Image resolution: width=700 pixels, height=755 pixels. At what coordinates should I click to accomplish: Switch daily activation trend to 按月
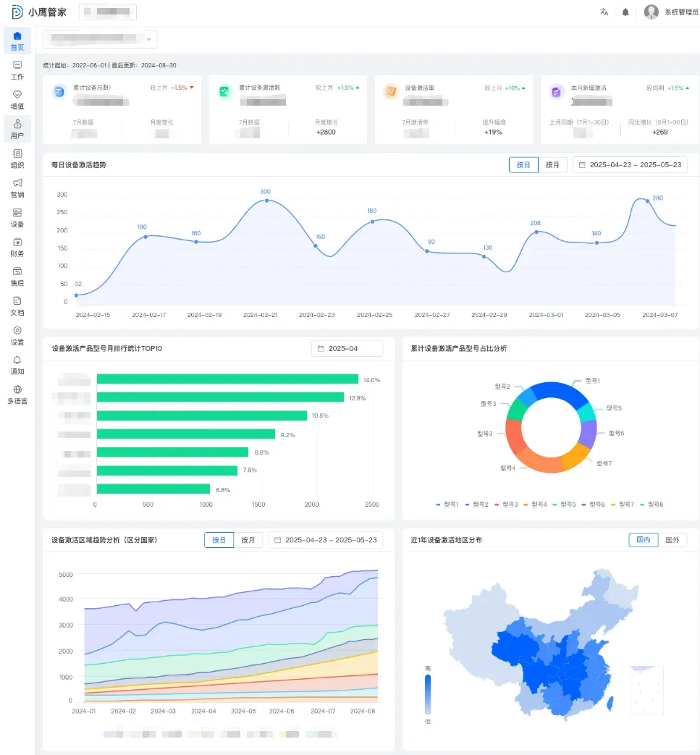point(552,165)
